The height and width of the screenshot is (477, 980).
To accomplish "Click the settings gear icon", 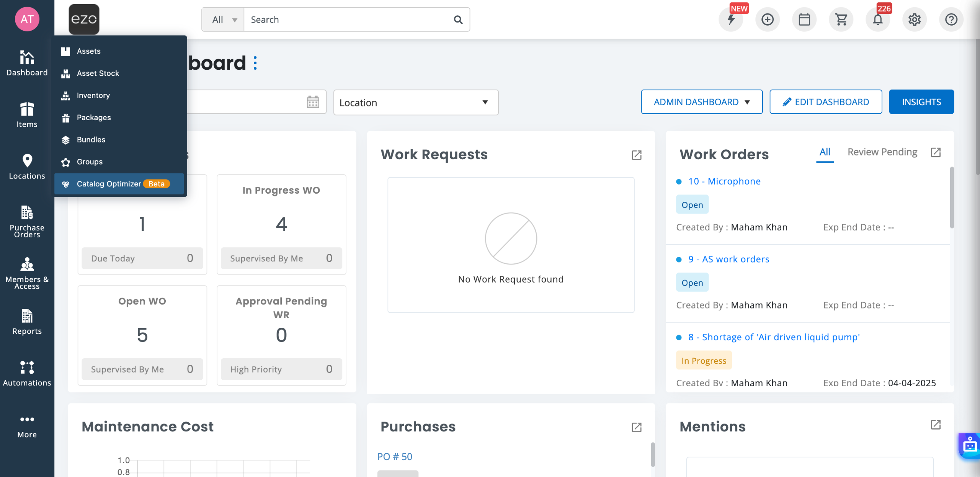I will (914, 20).
